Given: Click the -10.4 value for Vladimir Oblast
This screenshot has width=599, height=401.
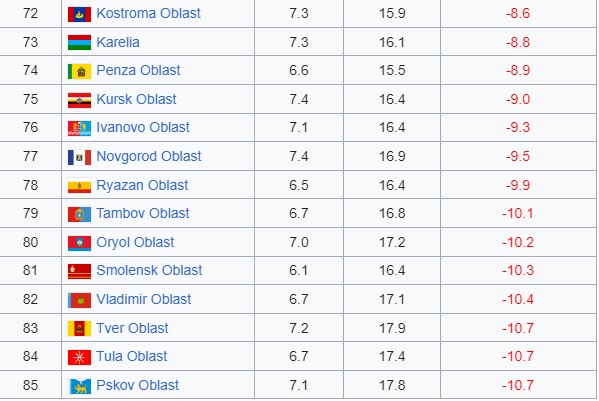Looking at the screenshot, I should coord(518,299).
